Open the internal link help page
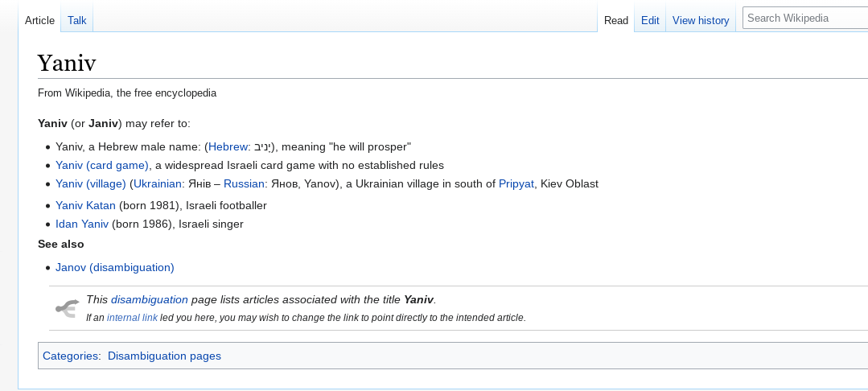The width and height of the screenshot is (868, 391). 132,318
